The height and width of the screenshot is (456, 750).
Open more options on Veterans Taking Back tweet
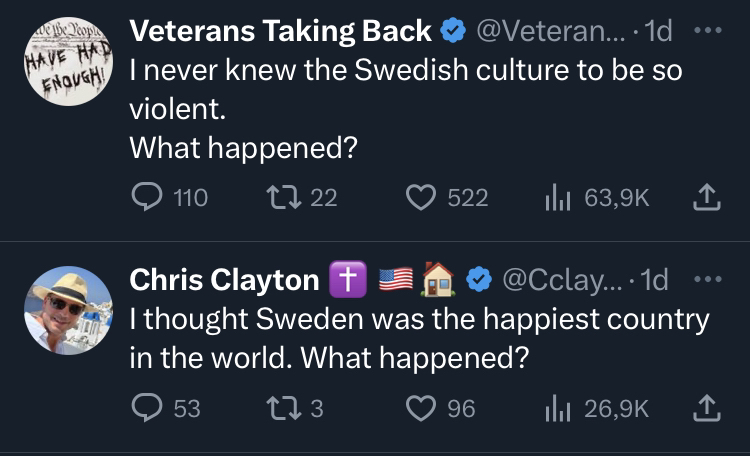click(x=706, y=32)
